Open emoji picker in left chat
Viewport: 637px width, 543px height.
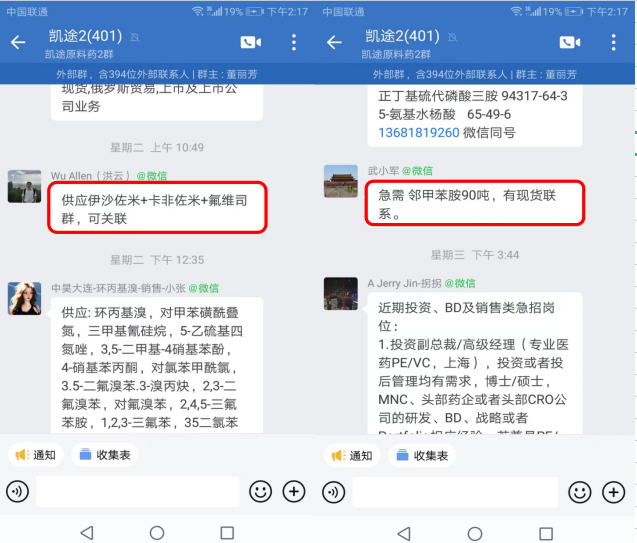(260, 491)
